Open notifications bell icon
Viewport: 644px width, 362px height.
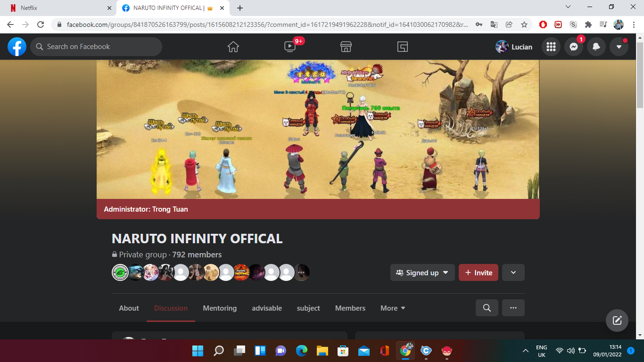[596, 47]
